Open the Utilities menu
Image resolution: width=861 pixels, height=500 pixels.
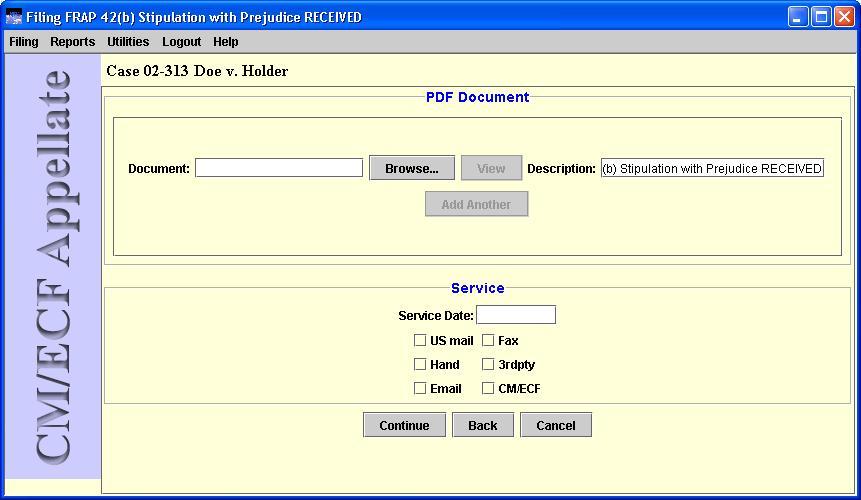[x=128, y=42]
